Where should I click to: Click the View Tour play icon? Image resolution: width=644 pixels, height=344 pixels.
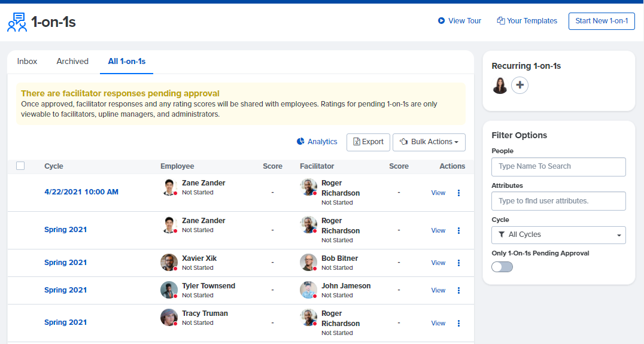click(x=441, y=20)
